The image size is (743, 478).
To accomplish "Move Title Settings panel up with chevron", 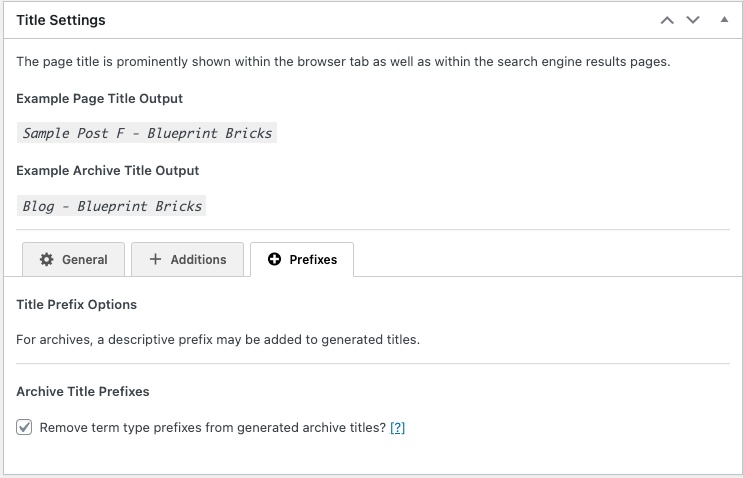I will (667, 20).
